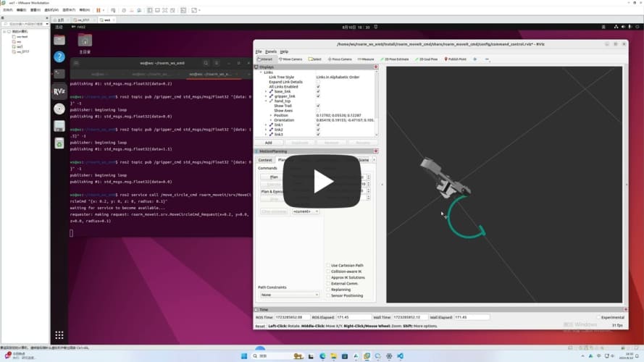This screenshot has height=362, width=644.
Task: Switch to the Context tab in MotionPlanning
Action: click(x=265, y=160)
